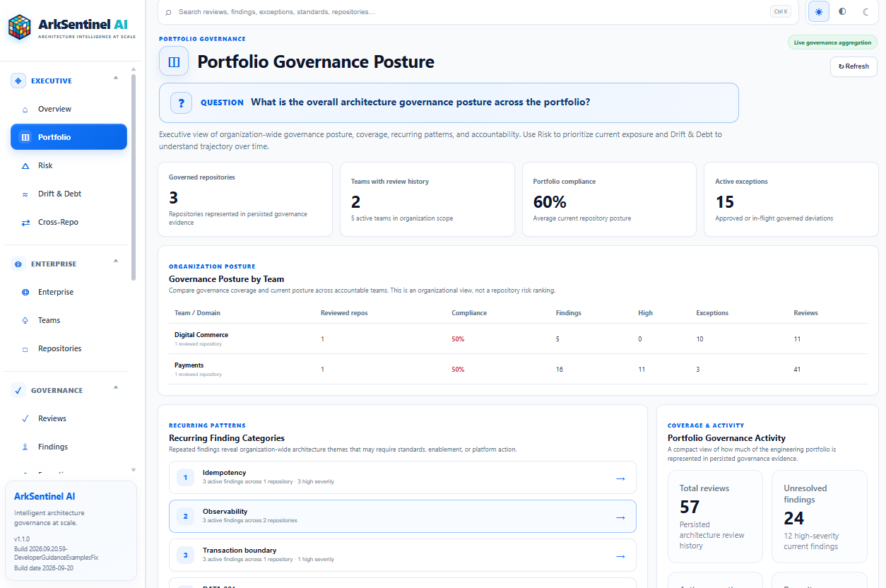Click the Live governance aggregation badge
This screenshot has width=886, height=588.
(x=832, y=42)
